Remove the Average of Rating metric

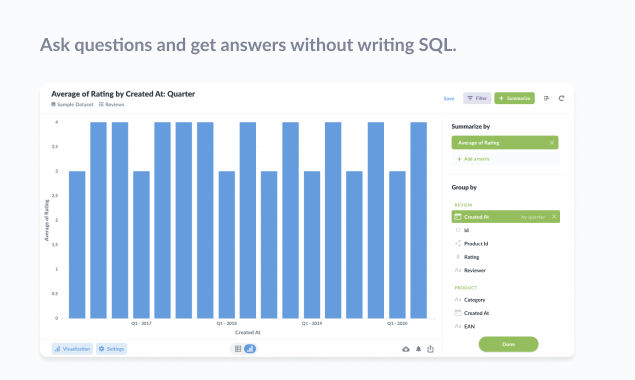point(552,143)
